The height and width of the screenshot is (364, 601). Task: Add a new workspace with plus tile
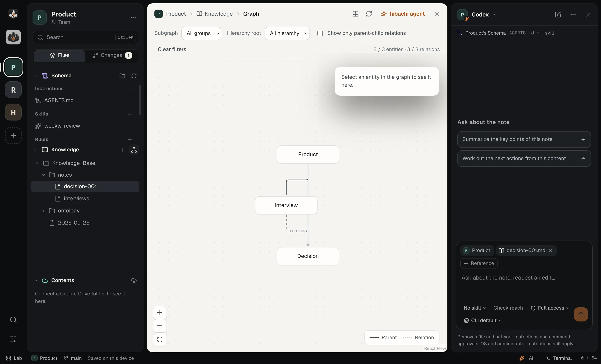coord(13,136)
